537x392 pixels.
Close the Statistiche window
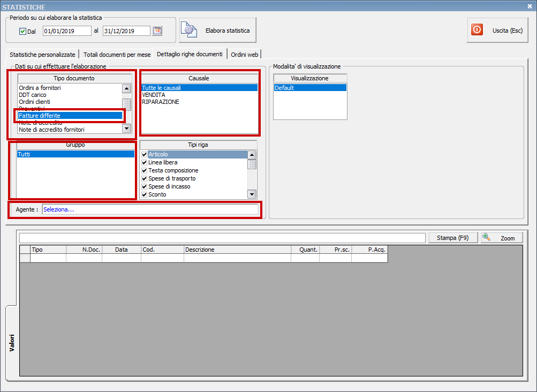tap(530, 6)
